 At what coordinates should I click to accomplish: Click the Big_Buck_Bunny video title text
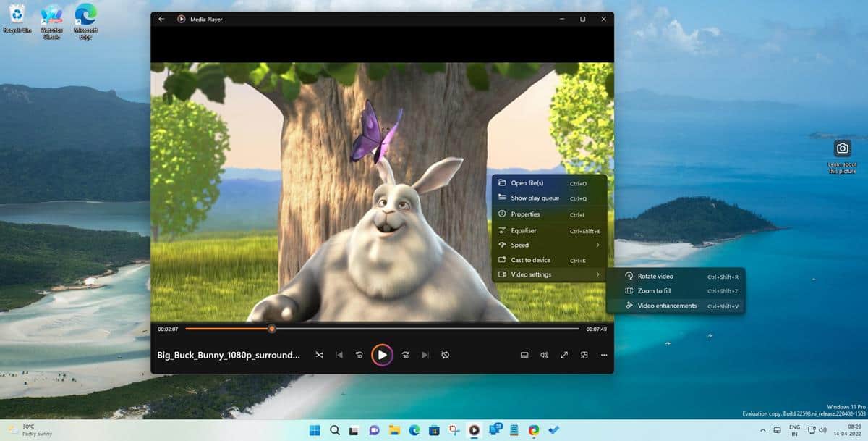coord(229,356)
